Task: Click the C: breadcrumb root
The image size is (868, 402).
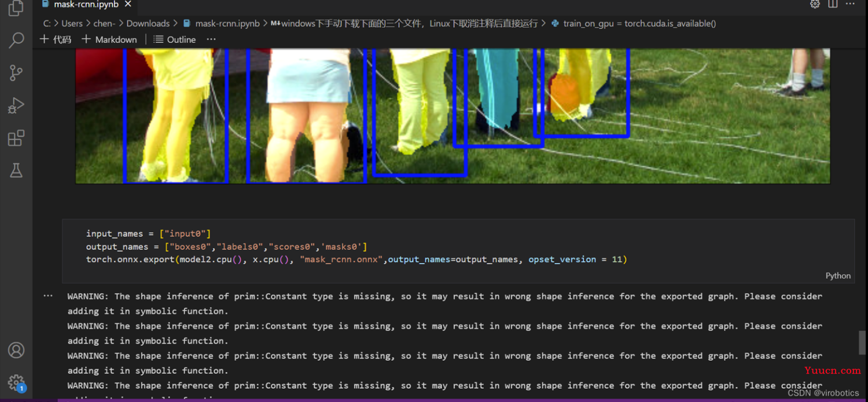Action: pos(48,24)
